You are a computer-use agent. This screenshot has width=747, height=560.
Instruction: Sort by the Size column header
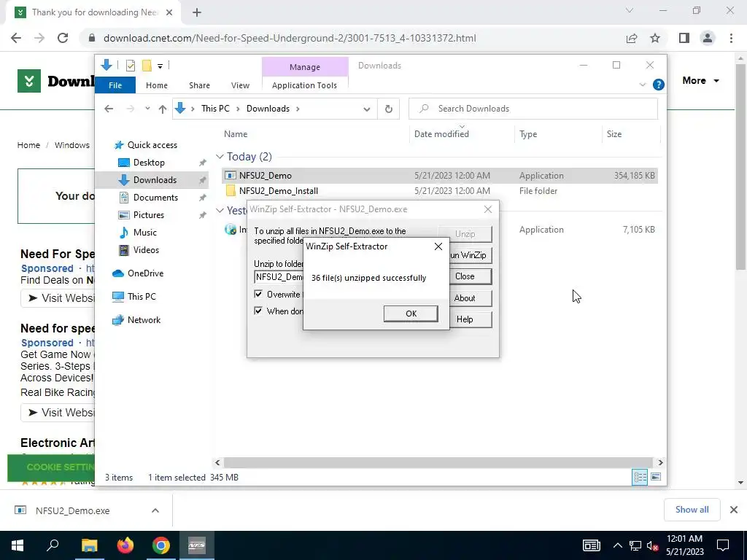614,134
